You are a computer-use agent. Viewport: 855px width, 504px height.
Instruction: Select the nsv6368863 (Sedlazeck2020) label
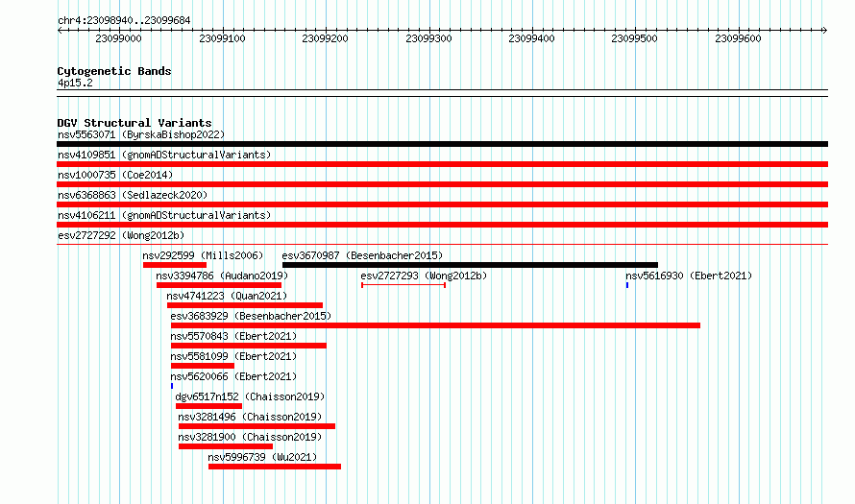133,195
